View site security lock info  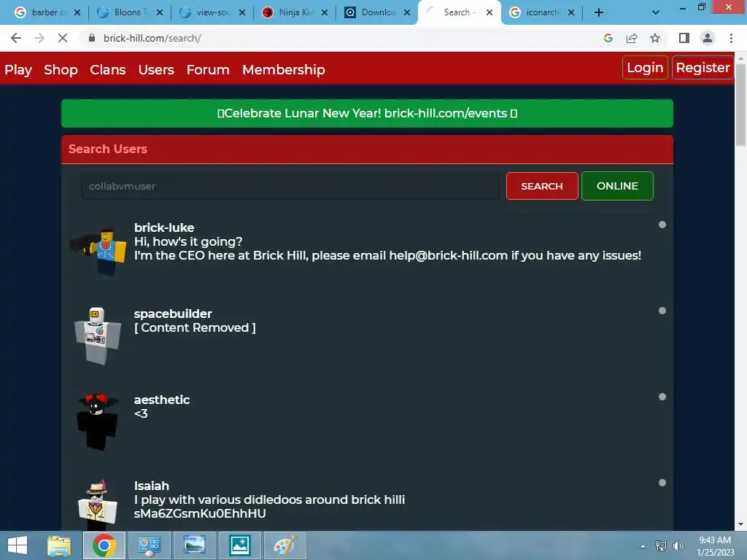pyautogui.click(x=92, y=38)
